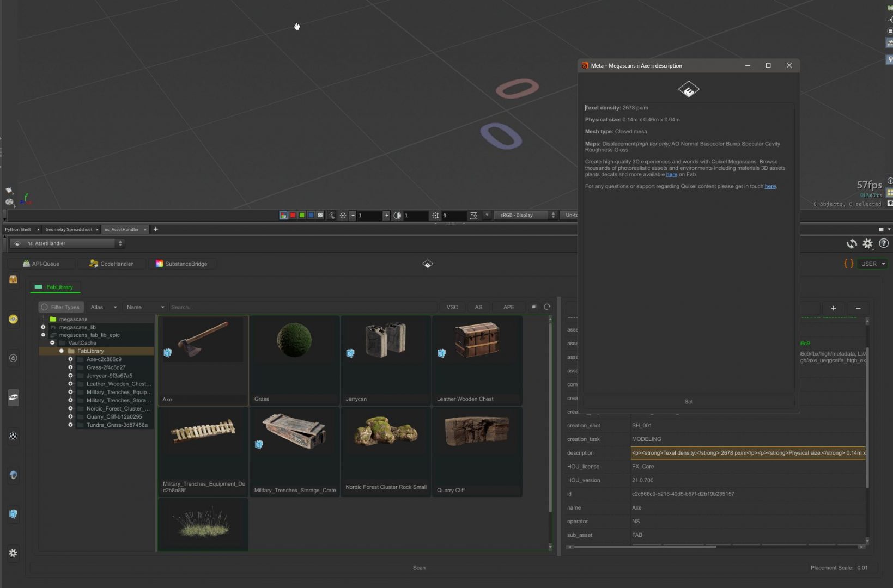The image size is (893, 588).
Task: Open the SubstanceBridge panel
Action: point(181,264)
